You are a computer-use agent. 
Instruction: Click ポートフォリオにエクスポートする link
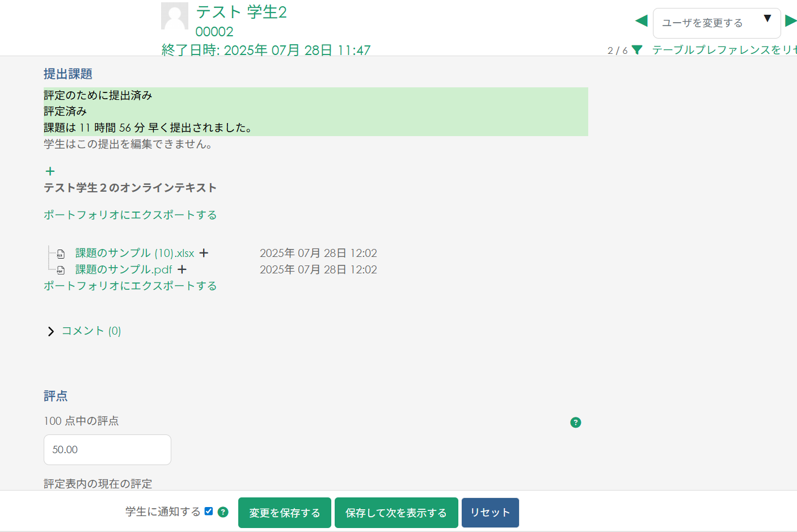coord(130,215)
